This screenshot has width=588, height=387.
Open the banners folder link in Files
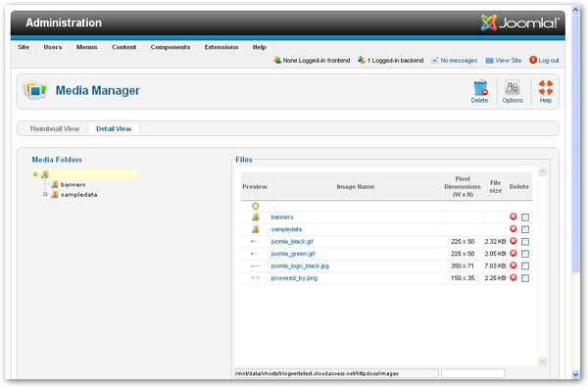[282, 218]
